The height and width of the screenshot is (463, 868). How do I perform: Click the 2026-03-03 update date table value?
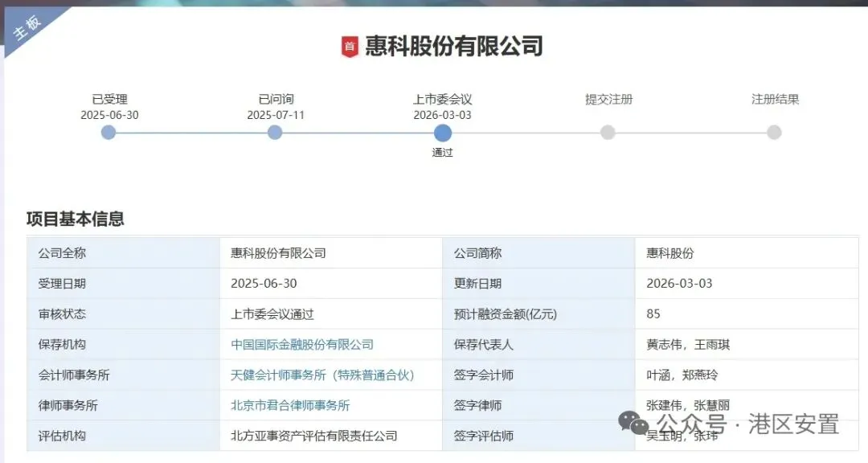[x=679, y=284]
